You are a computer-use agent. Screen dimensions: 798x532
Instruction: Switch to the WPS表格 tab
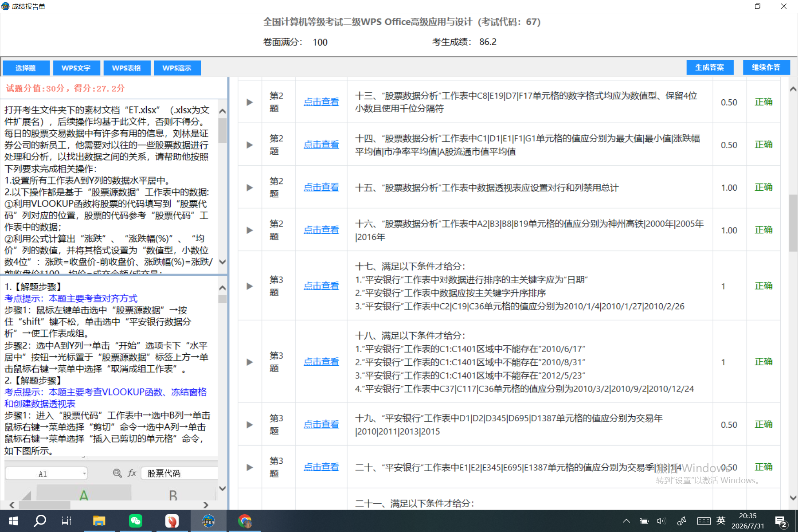(x=127, y=68)
